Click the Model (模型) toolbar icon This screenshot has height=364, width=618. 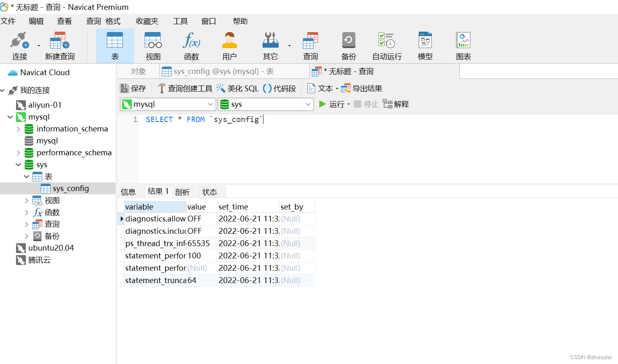(425, 46)
